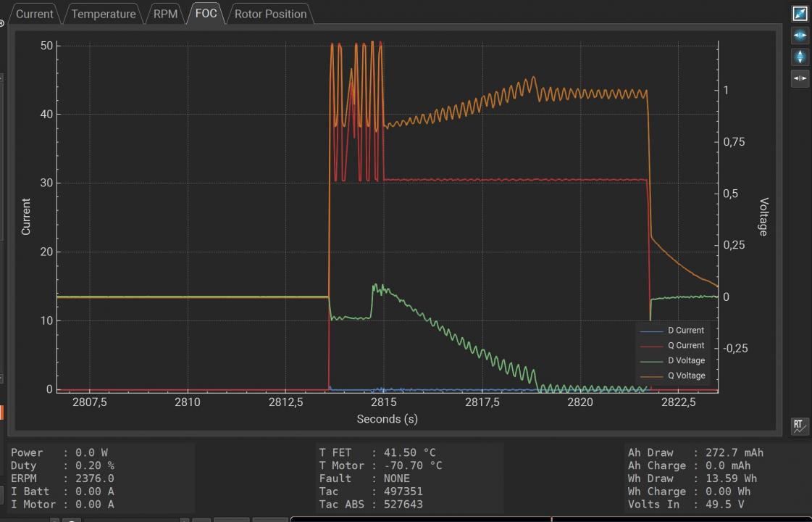The width and height of the screenshot is (812, 522).
Task: Click the Seconds (s) axis title
Action: [387, 419]
